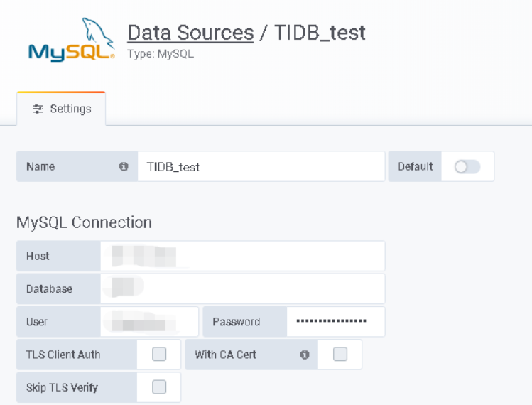The width and height of the screenshot is (532, 405).
Task: Click the MySQL dolphin logo
Action: (x=72, y=40)
